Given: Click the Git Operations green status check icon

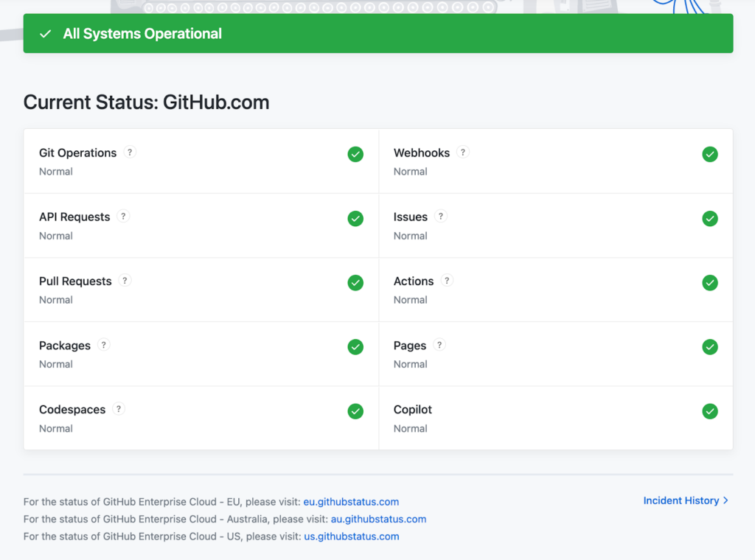Looking at the screenshot, I should click(x=355, y=154).
